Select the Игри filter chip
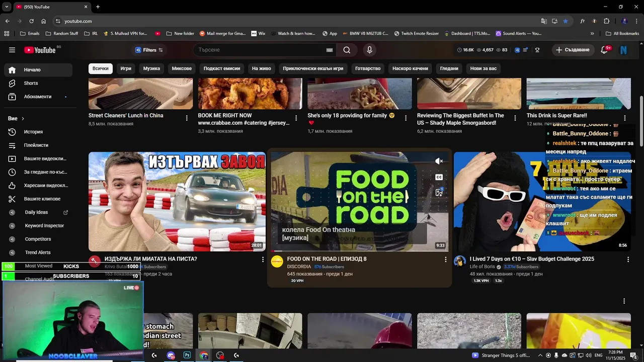Viewport: 644px width, 362px height. tap(126, 68)
